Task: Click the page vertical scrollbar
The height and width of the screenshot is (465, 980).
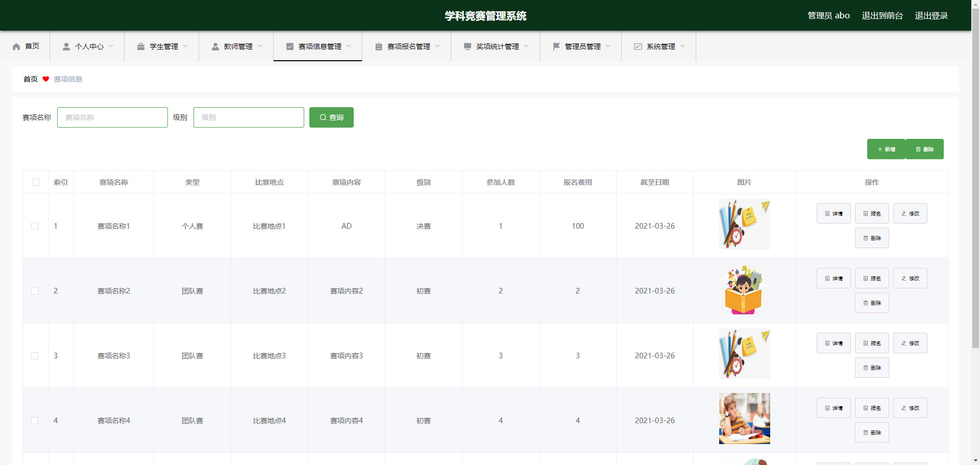Action: (x=975, y=204)
